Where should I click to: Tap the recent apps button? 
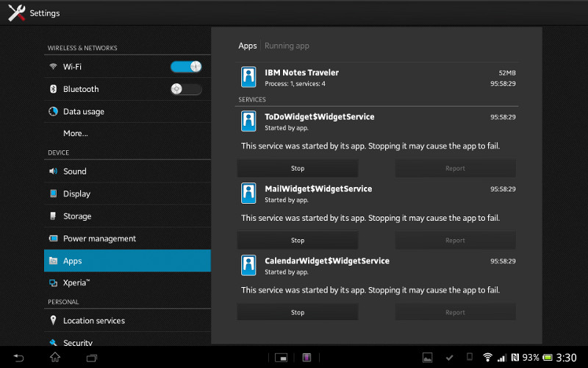pos(92,358)
